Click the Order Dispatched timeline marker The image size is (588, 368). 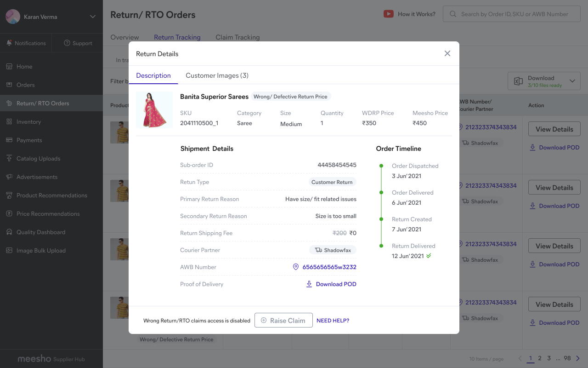point(381,166)
